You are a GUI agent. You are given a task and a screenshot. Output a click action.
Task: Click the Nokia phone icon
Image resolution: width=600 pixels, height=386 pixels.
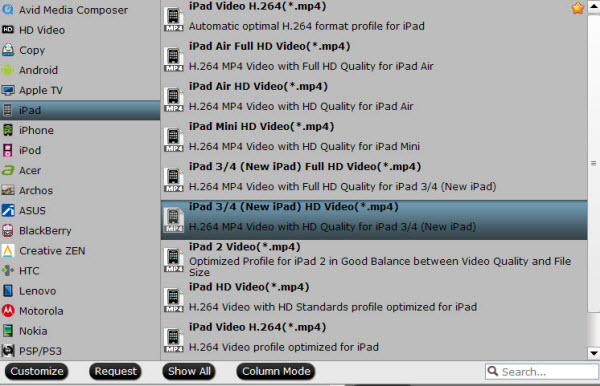pyautogui.click(x=8, y=331)
